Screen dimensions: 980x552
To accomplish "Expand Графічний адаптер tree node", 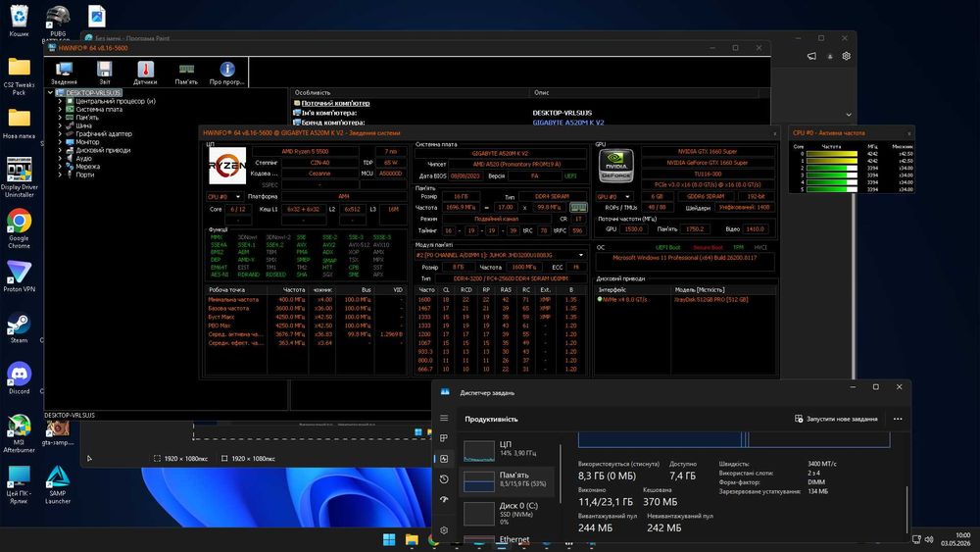I will coord(60,133).
